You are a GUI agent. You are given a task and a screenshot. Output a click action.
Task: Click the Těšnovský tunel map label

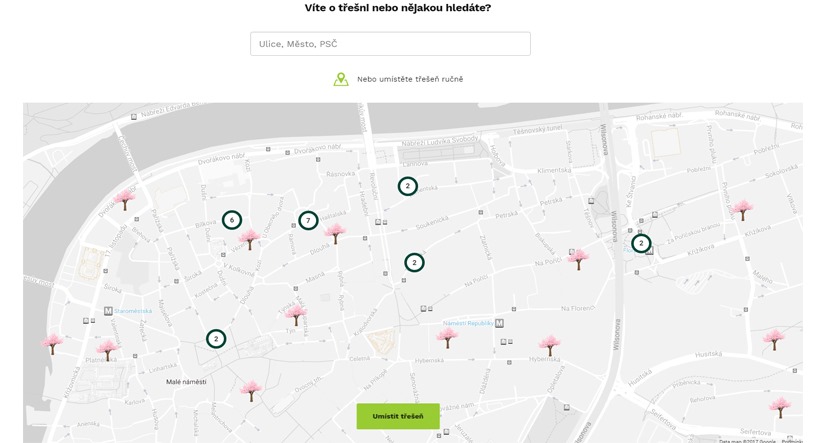click(537, 129)
